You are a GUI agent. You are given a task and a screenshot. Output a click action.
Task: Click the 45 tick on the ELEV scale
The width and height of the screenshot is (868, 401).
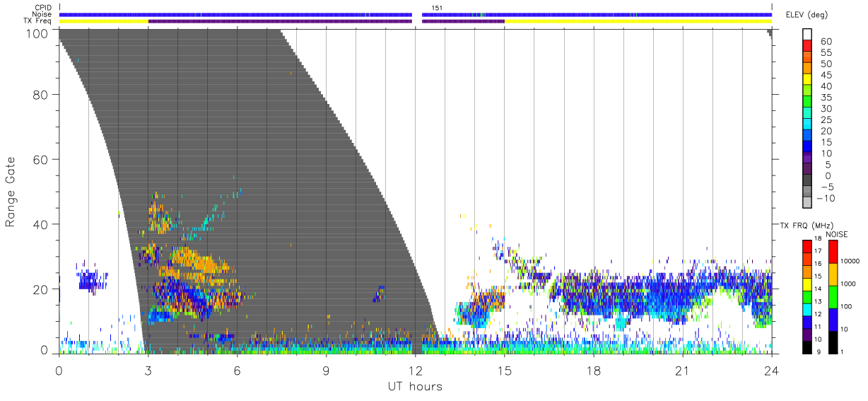coord(825,75)
